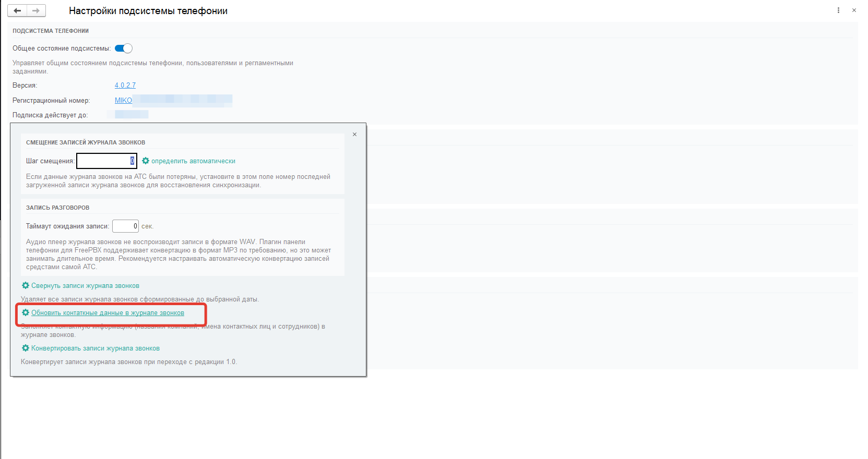This screenshot has height=459, width=868.
Task: Click the forward arrow navigation button
Action: point(36,10)
